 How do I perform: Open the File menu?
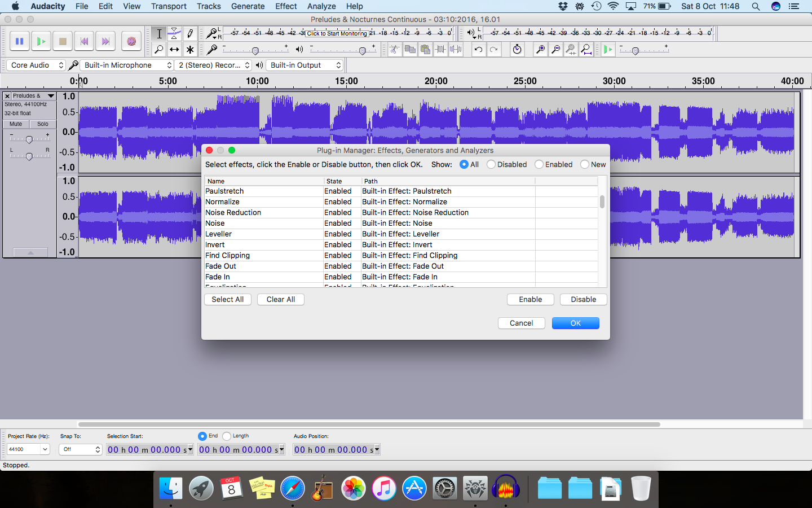click(82, 6)
